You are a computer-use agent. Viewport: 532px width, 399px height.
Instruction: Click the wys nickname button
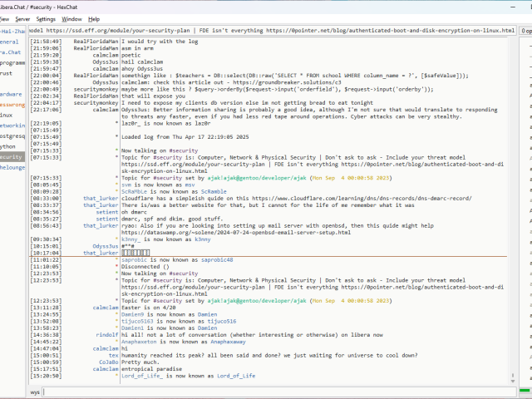[x=35, y=391]
